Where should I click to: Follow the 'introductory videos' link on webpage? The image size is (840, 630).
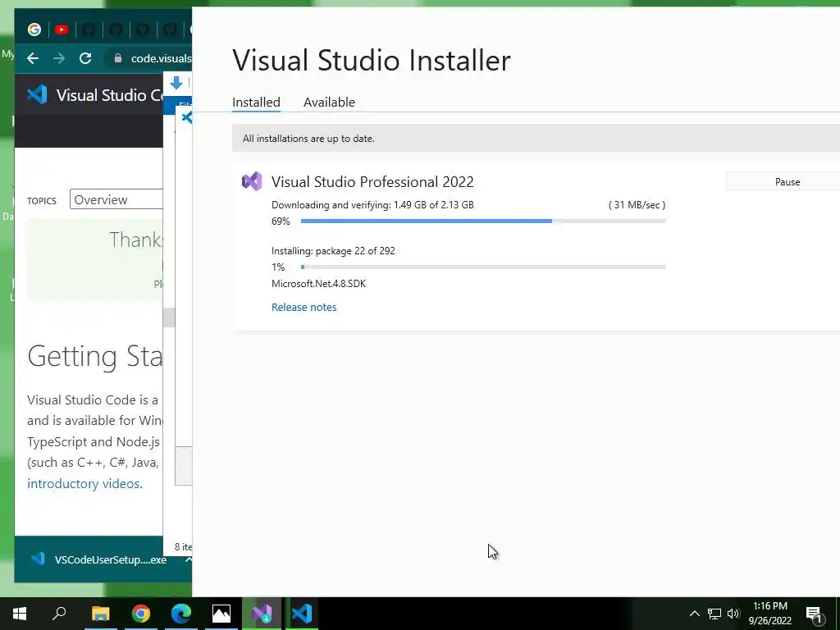[84, 483]
